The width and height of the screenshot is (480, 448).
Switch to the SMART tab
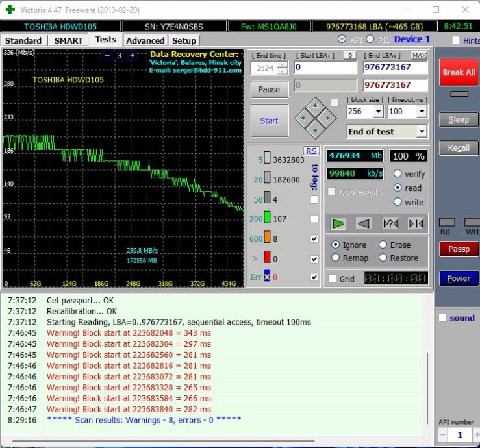[x=68, y=40]
